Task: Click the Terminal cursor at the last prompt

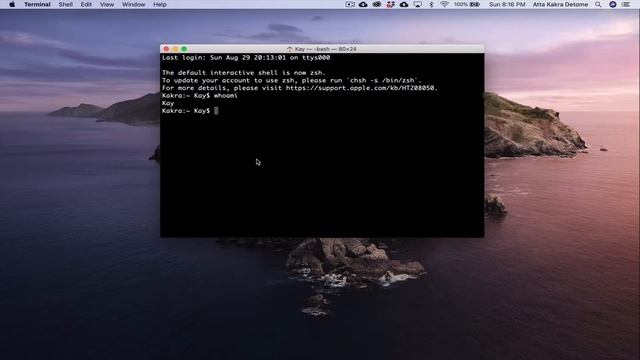Action: 216,111
